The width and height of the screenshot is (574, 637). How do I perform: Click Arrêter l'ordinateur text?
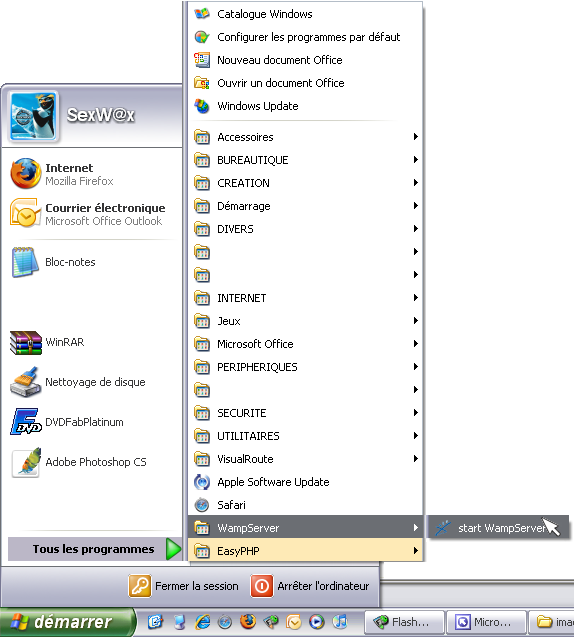[x=323, y=586]
